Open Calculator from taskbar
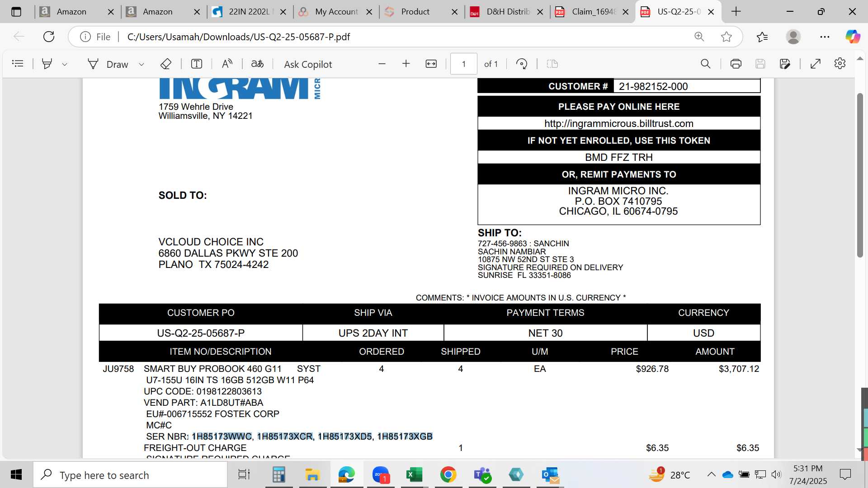The height and width of the screenshot is (488, 868). click(278, 474)
